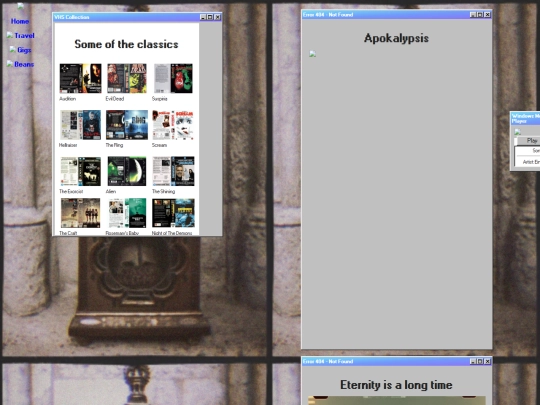This screenshot has height=405, width=540.
Task: Open The Exorcist VHS cover thumbnail
Action: pos(80,171)
